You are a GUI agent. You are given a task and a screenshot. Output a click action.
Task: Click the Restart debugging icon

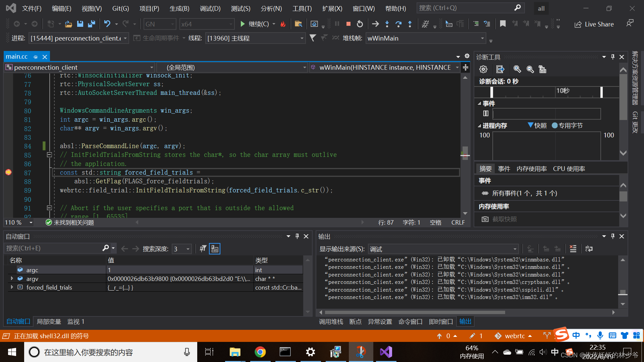click(x=360, y=24)
